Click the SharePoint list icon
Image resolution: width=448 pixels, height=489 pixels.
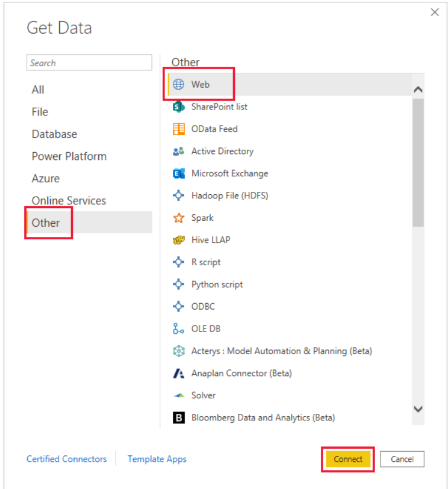point(178,107)
